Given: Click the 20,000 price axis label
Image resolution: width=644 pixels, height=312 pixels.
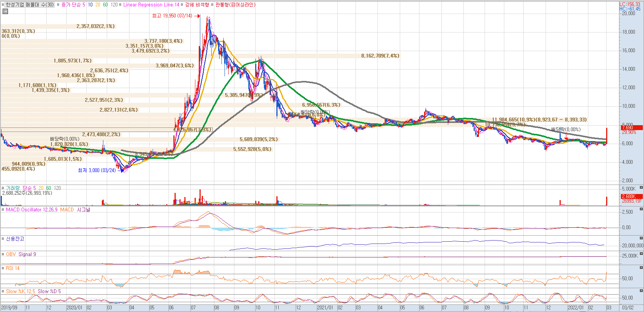Looking at the screenshot, I should pos(629,14).
